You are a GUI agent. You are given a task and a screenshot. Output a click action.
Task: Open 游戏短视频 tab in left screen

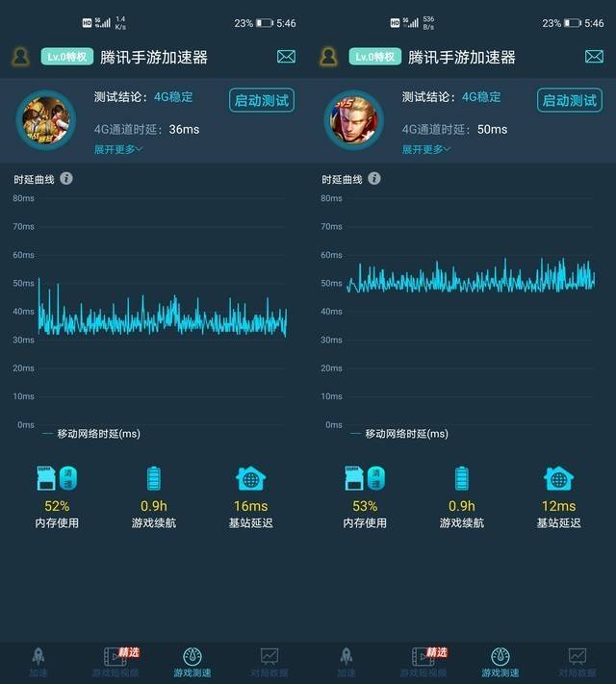(115, 662)
